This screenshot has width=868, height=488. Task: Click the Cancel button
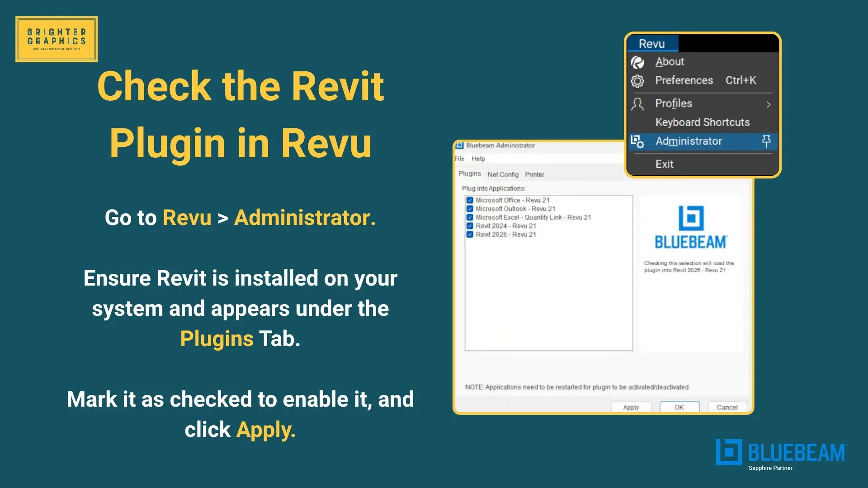tap(727, 407)
